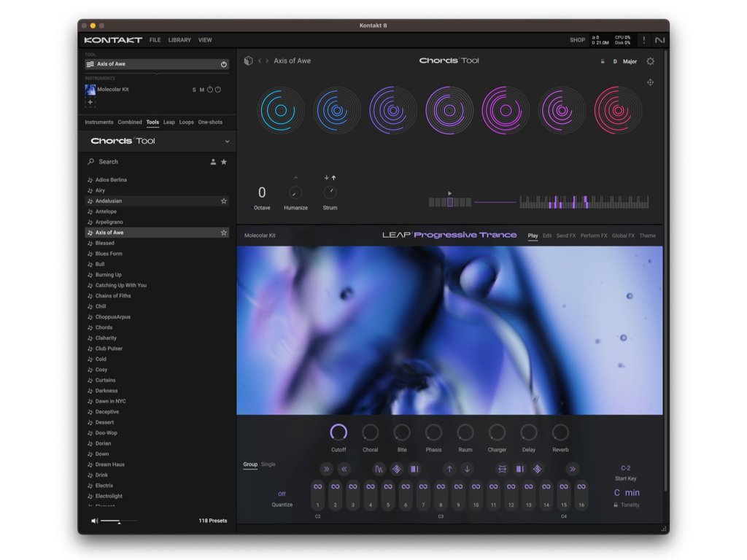Open the Molecolar Kit thumbnail in the rack
The image size is (747, 560).
tap(90, 89)
